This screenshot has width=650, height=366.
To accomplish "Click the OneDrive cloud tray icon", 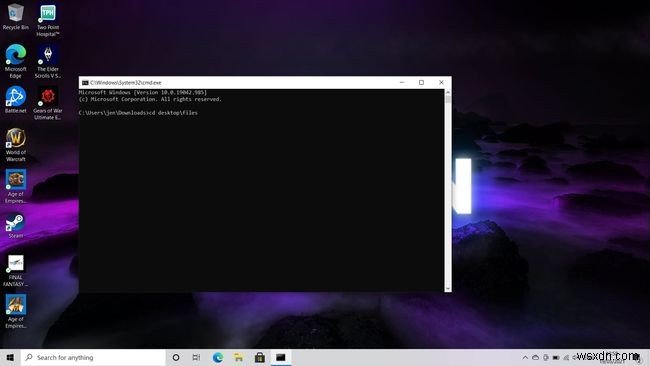I will (536, 357).
